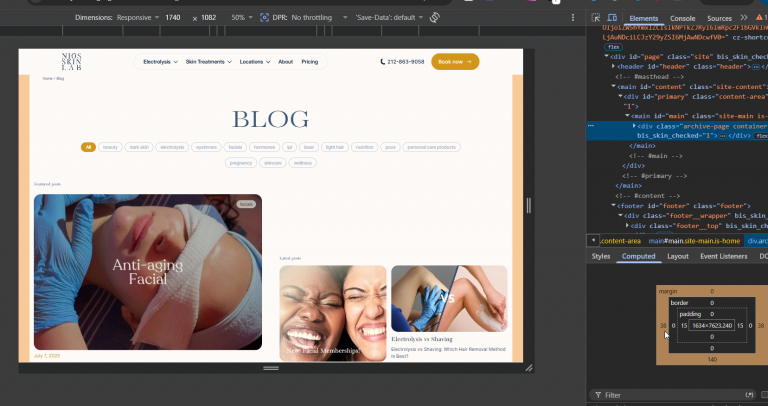Select main#main.site-main.is-home breadcrumb

click(694, 240)
